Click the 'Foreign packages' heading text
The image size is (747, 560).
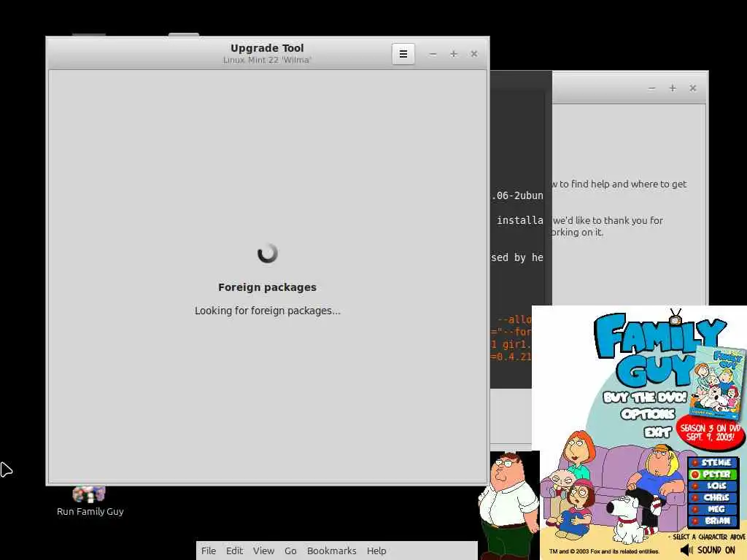(267, 287)
